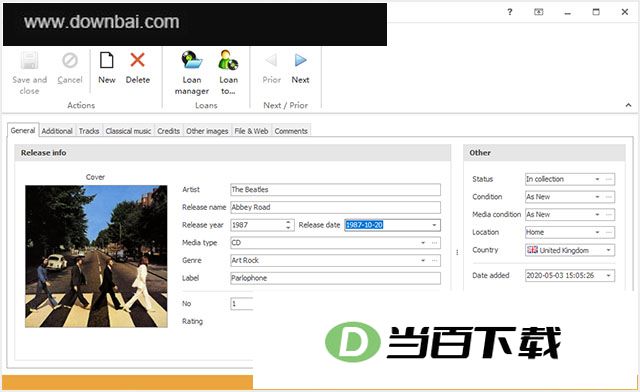Viewport: 640px width, 392px height.
Task: Click Media condition ellipsis edit button
Action: pos(609,214)
